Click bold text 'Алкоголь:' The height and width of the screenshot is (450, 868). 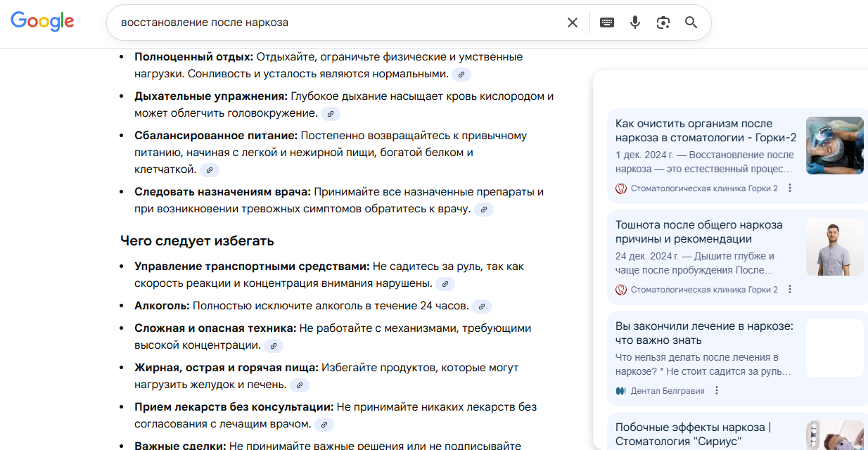point(162,306)
